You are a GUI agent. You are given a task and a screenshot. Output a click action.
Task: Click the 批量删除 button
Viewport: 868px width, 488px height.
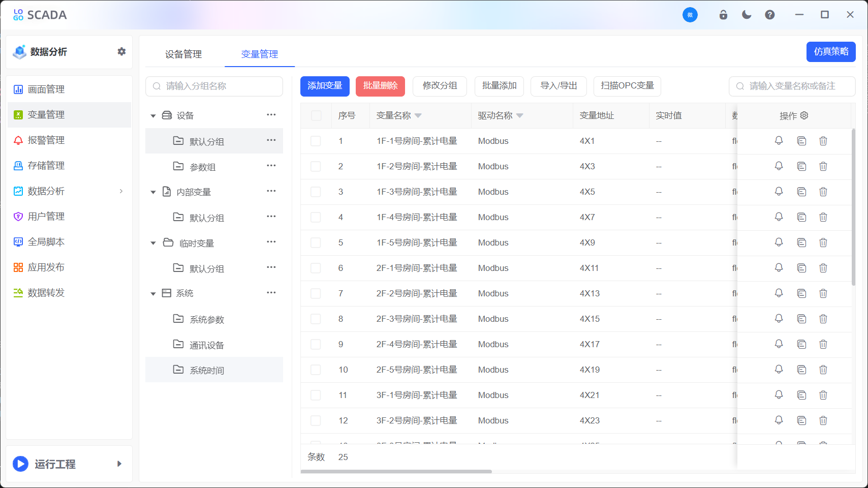pos(380,86)
